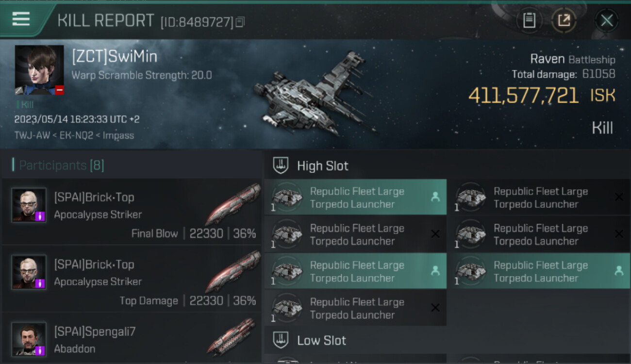Click the person icon on third-row right launcher
631x364 pixels.
(619, 271)
